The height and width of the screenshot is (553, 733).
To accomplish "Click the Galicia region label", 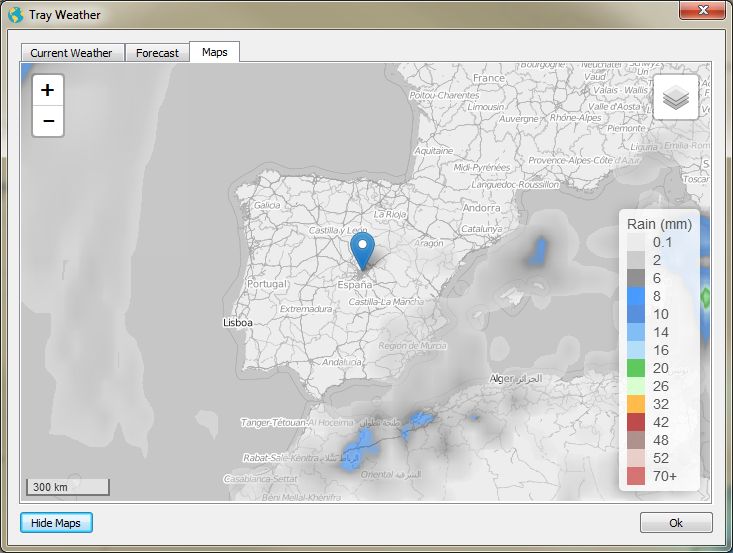I will coord(267,205).
